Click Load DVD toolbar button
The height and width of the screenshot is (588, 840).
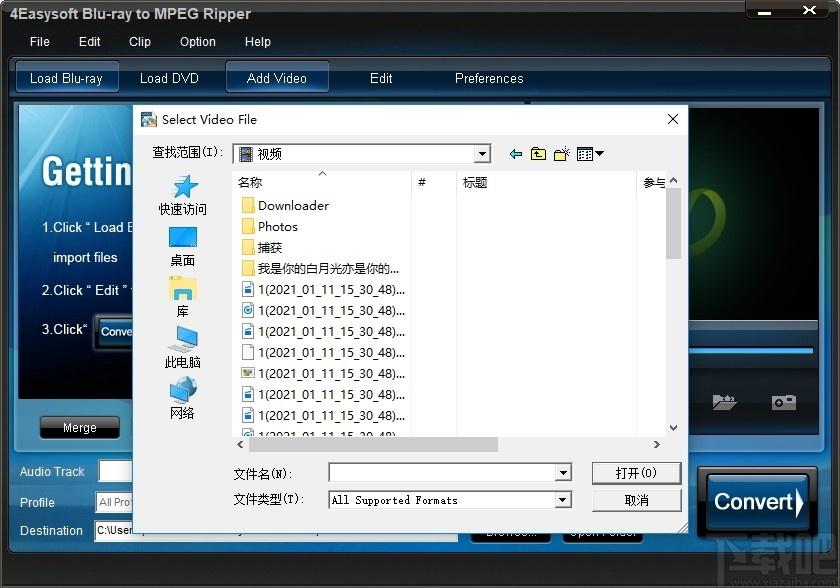169,78
